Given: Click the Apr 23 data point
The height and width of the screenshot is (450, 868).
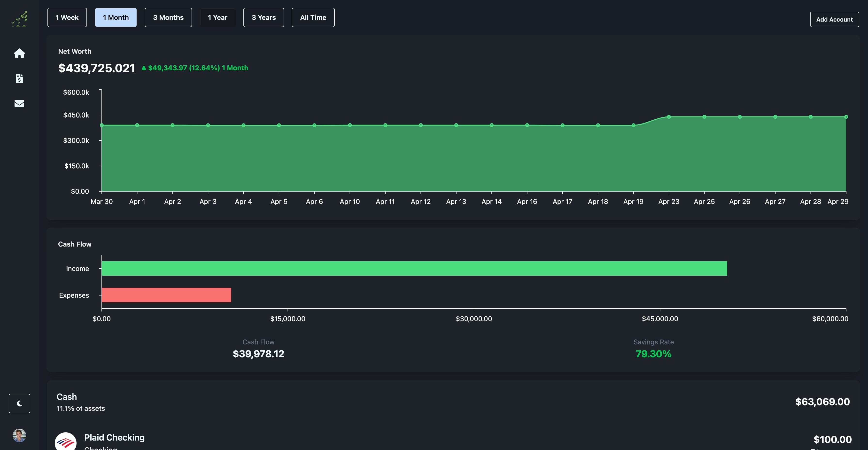Looking at the screenshot, I should pos(669,117).
